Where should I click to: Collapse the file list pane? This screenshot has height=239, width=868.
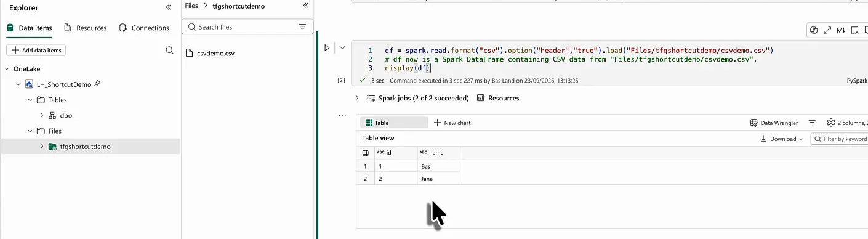[305, 6]
